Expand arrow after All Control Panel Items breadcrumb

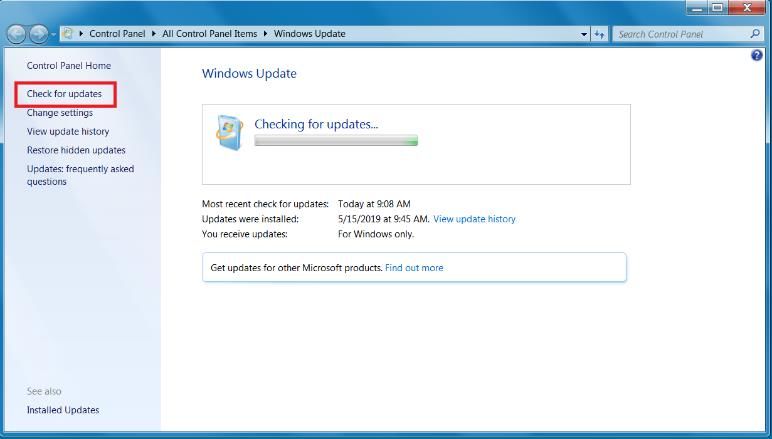265,33
